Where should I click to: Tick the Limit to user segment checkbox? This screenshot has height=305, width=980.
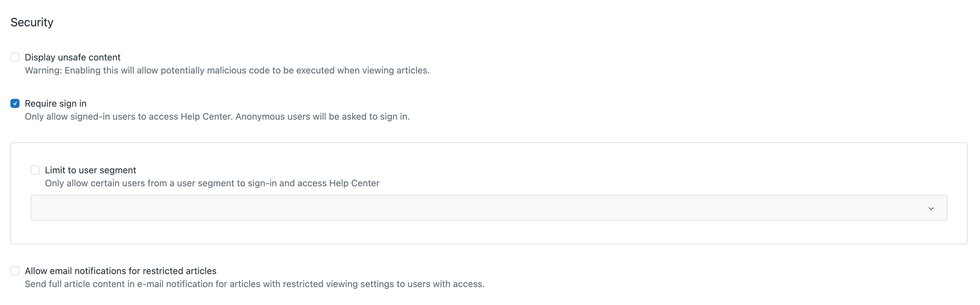tap(35, 170)
